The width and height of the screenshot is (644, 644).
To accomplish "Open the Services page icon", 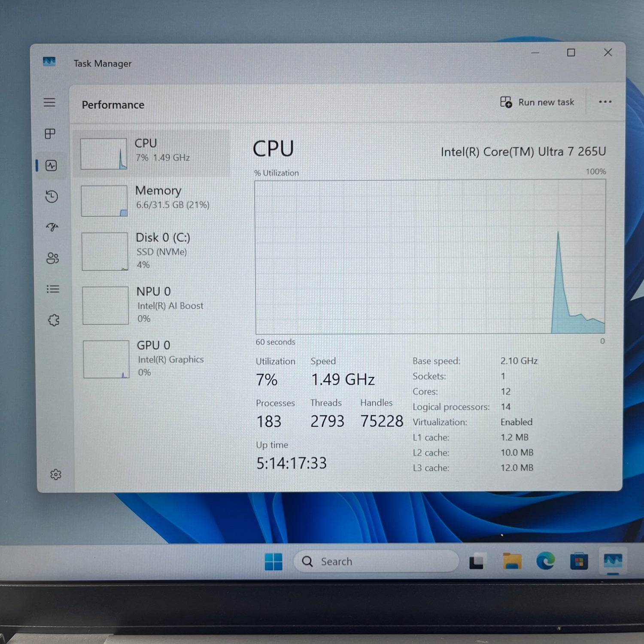I will (x=54, y=320).
